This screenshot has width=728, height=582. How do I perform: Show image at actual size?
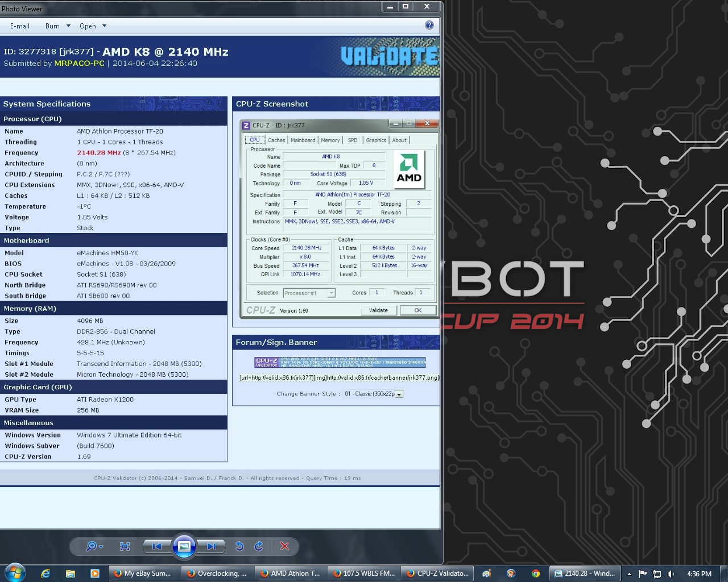pos(125,546)
